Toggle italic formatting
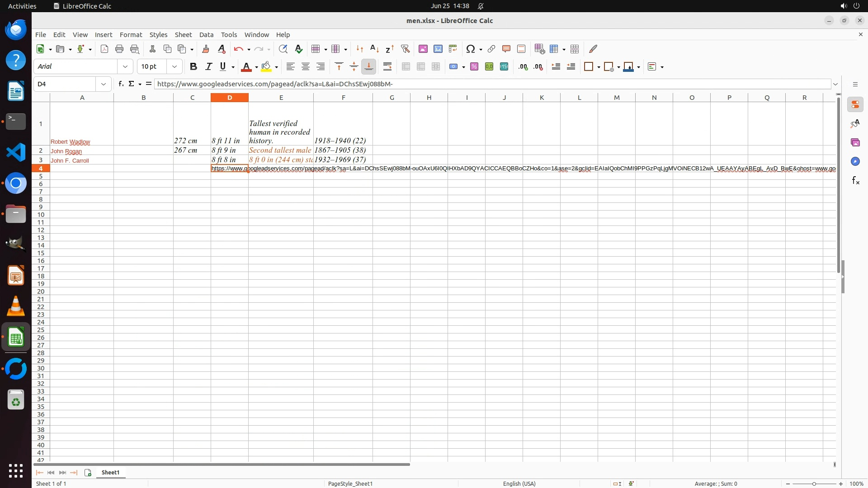 click(208, 67)
